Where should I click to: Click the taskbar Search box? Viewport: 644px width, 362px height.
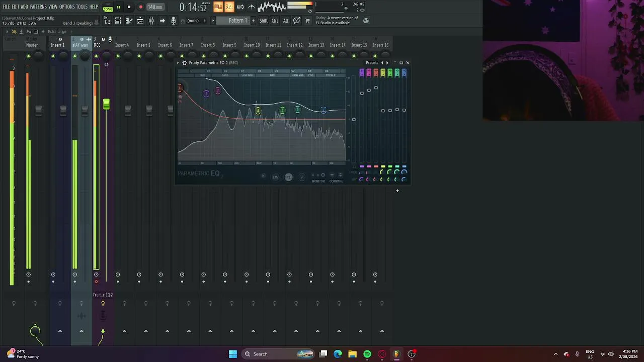pyautogui.click(x=278, y=354)
